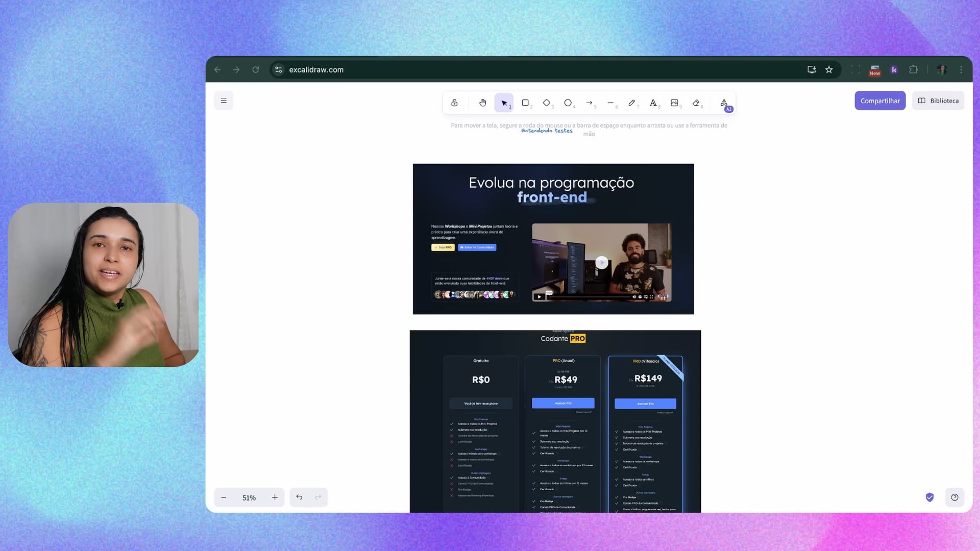Viewport: 980px width, 551px height.
Task: Select the Line tool
Action: [x=610, y=103]
